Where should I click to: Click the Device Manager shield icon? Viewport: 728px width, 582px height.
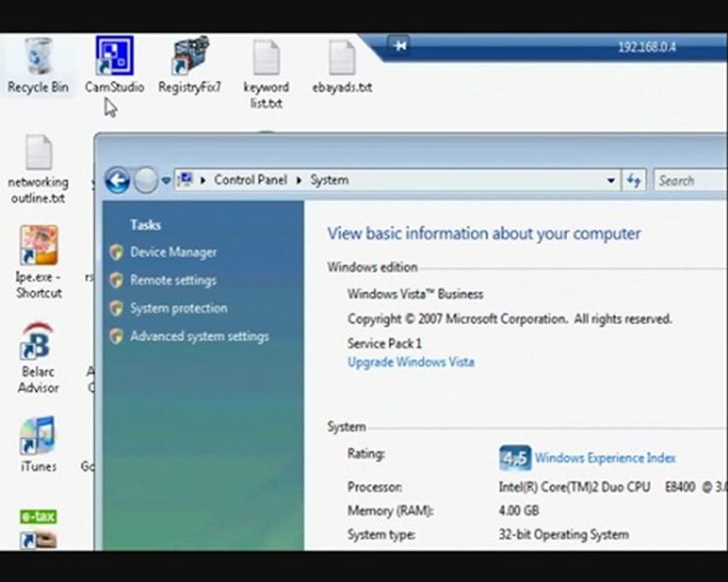116,252
